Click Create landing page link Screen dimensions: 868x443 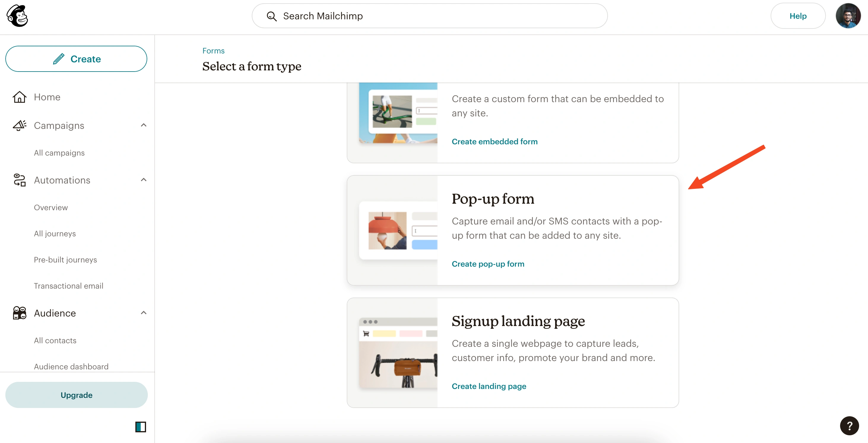click(x=489, y=386)
